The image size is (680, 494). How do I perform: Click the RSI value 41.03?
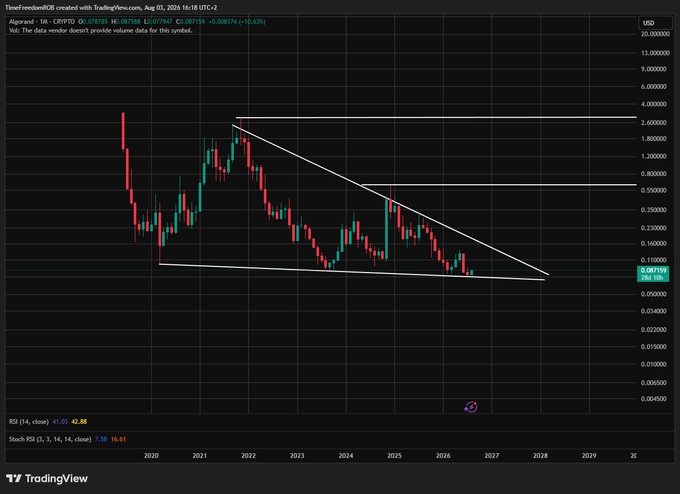coord(60,422)
